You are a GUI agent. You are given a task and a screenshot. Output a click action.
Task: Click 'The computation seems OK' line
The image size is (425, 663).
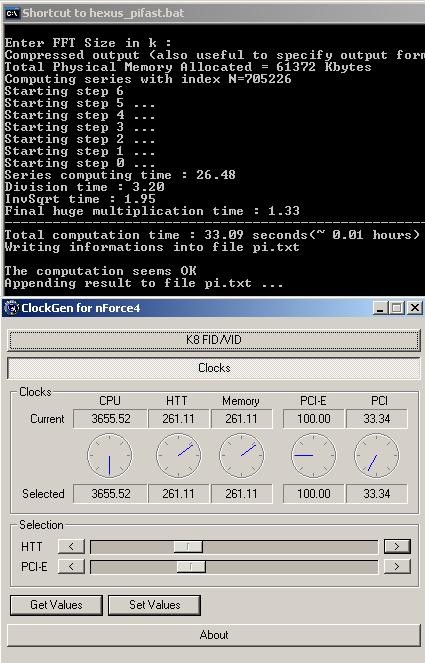point(101,271)
